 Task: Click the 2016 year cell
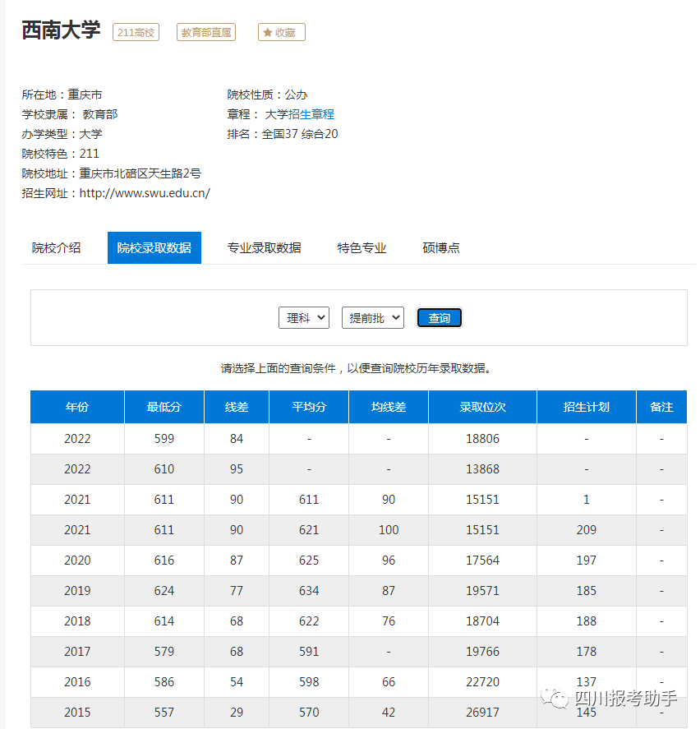77,682
